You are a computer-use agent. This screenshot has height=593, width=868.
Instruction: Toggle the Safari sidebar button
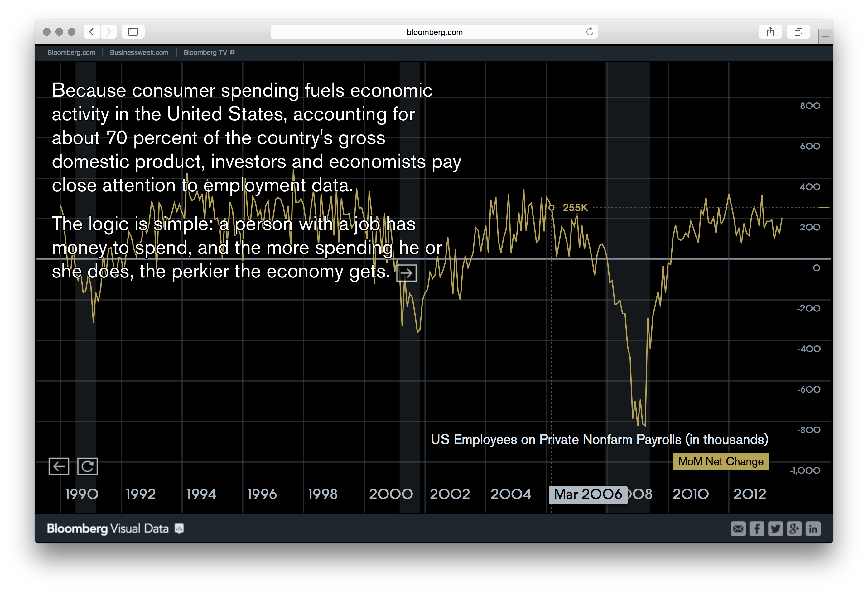(x=133, y=32)
